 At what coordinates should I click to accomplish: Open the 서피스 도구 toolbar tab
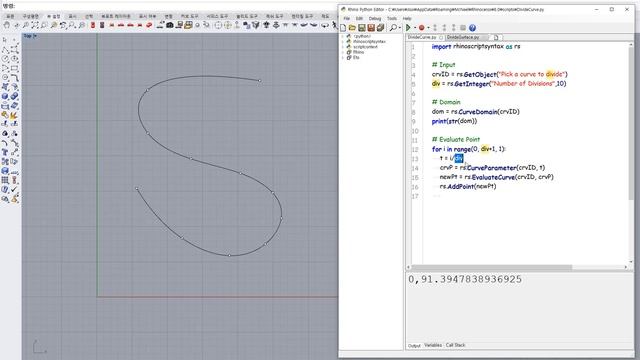[x=217, y=16]
